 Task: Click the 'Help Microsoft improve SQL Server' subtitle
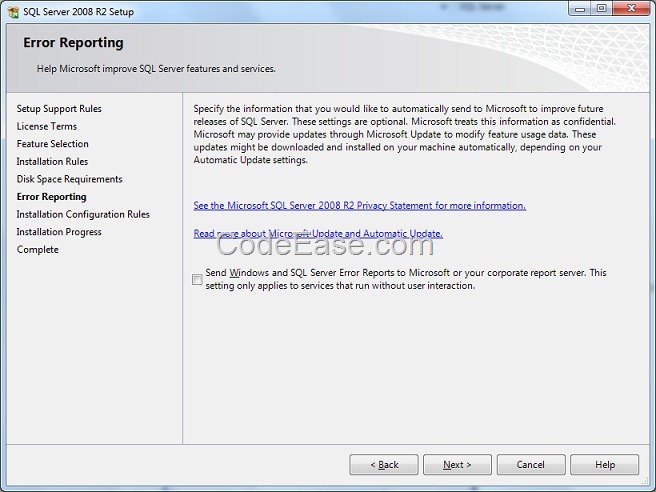click(x=156, y=69)
